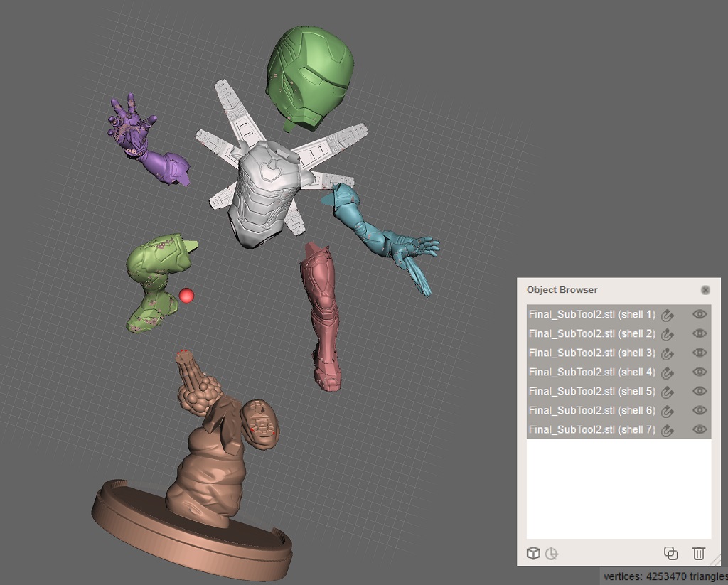Screen dimensions: 728x585
Task: Delete selected objects using the trash icon
Action: (699, 553)
